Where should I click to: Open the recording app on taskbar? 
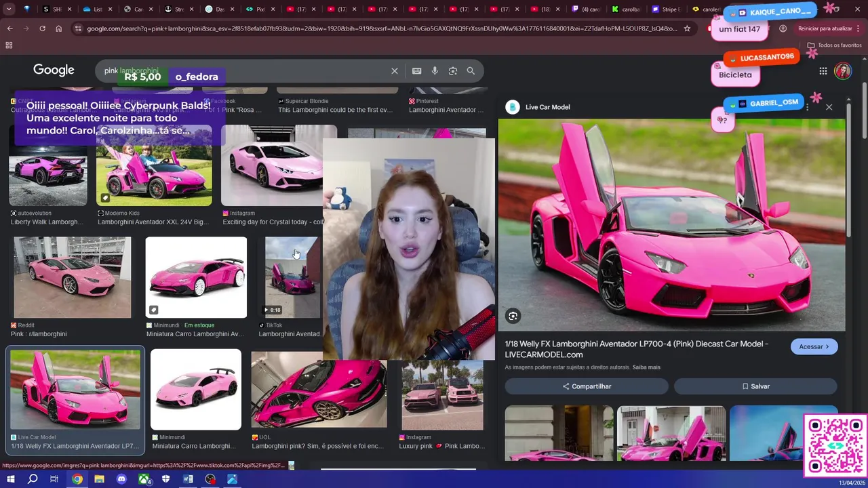(210, 479)
